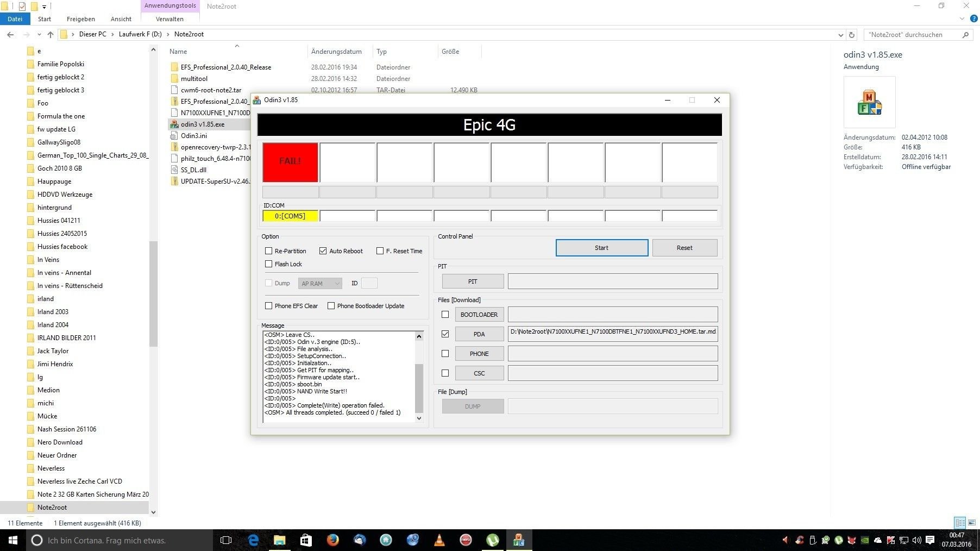The width and height of the screenshot is (980, 551).
Task: Click the Start button in Odin3
Action: point(601,248)
